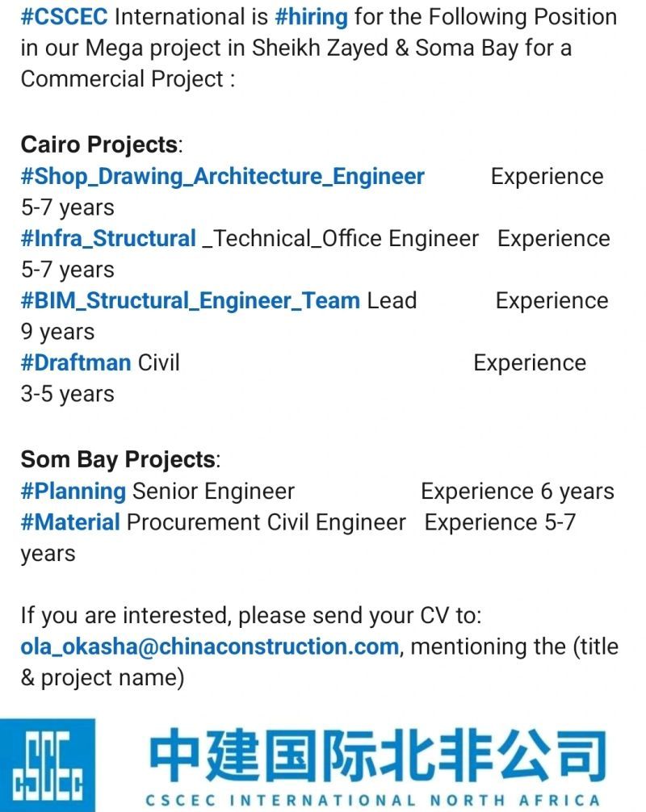Open #BIM_Structural_Engineer_Team hashtag
The width and height of the screenshot is (646, 812).
pos(190,301)
